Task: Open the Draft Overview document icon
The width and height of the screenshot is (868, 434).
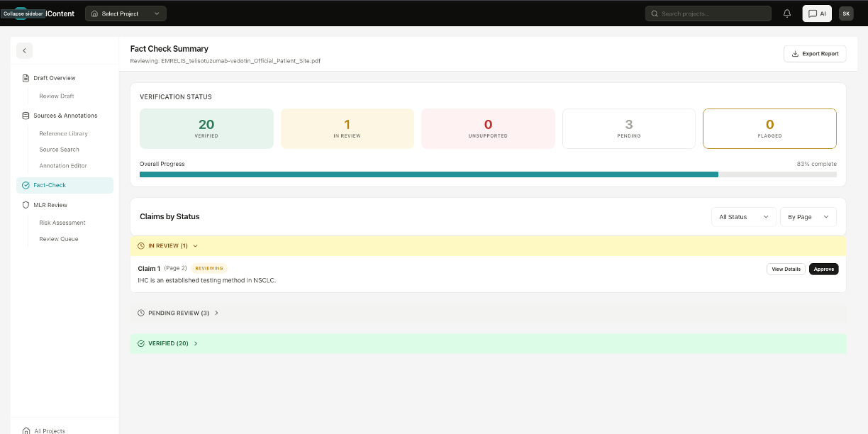Action: point(26,78)
